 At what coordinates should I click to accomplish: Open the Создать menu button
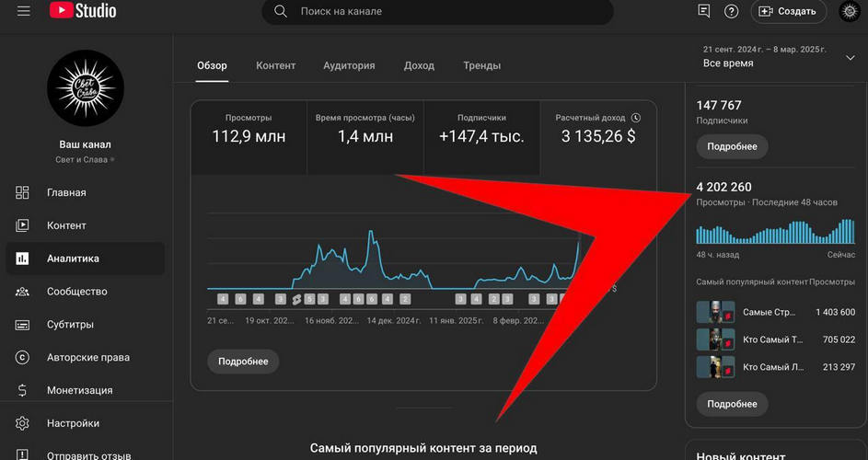tap(789, 11)
